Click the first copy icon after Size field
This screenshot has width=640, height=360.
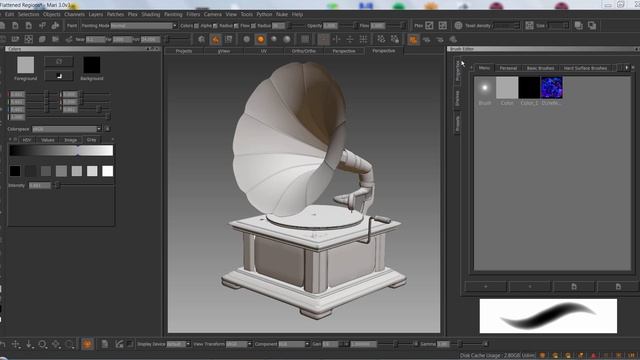pyautogui.click(x=578, y=26)
